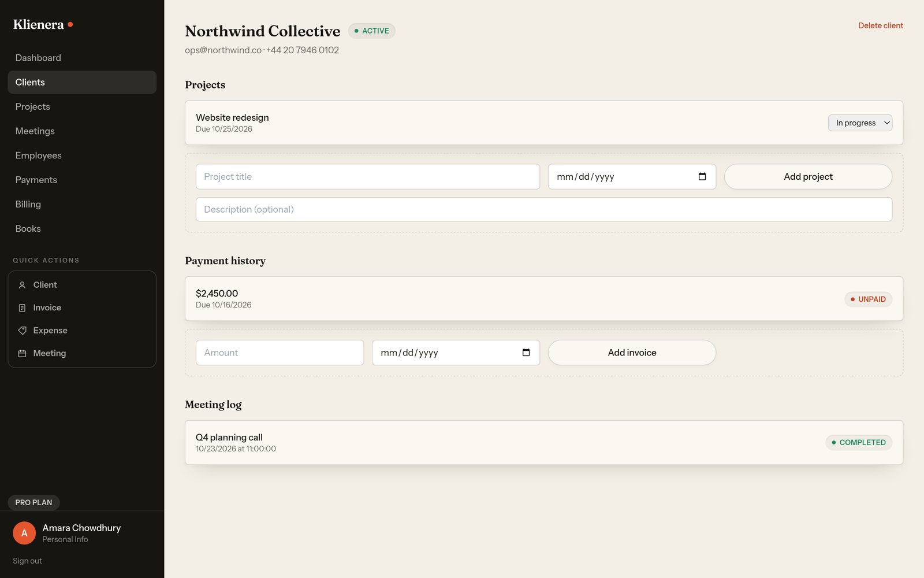Select Clients in the sidebar
924x578 pixels.
(x=82, y=82)
